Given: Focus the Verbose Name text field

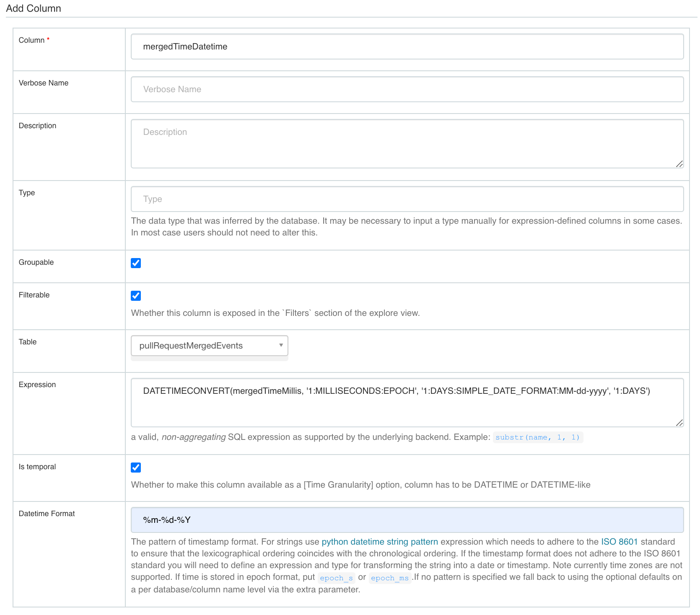Looking at the screenshot, I should pyautogui.click(x=407, y=89).
